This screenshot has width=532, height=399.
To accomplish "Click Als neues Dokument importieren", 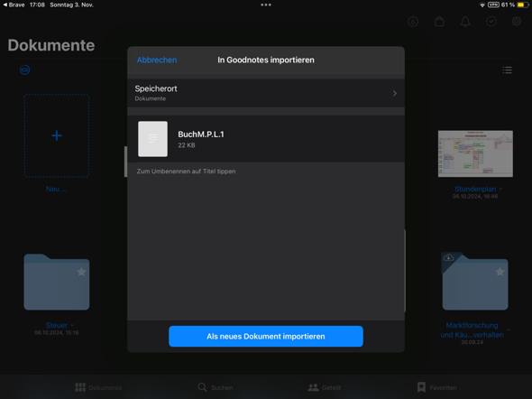I will click(266, 336).
